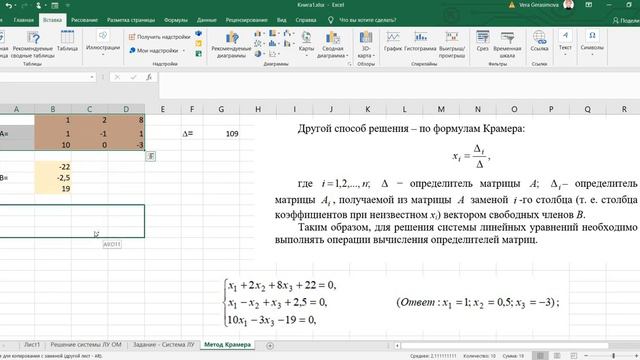Click the Ribbon display options icon
640x360 pixels.
click(589, 5)
